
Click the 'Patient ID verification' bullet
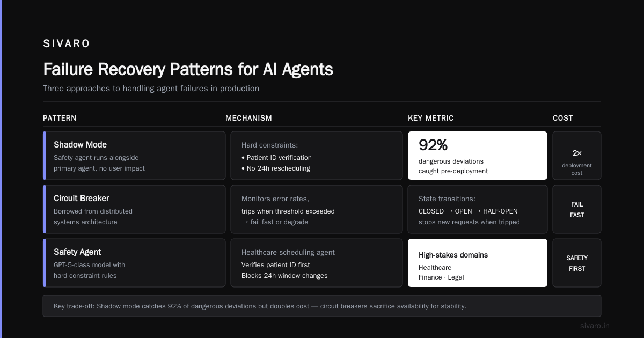[x=276, y=158]
